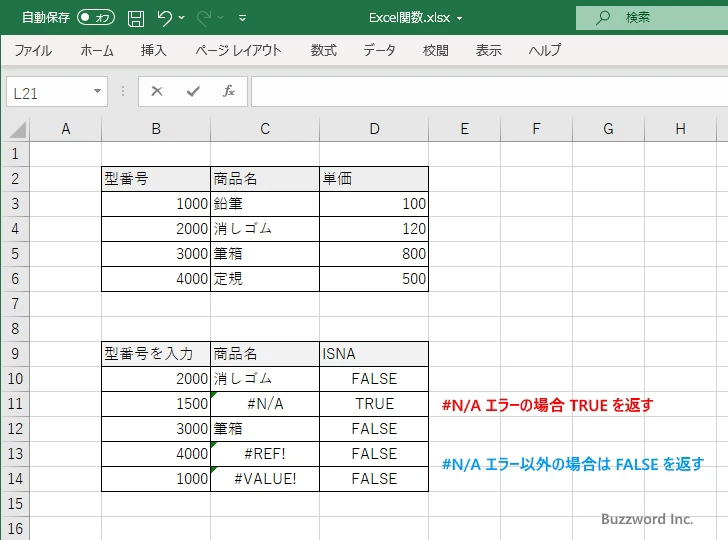Select cell containing 定規
The width and height of the screenshot is (728, 540).
[265, 279]
